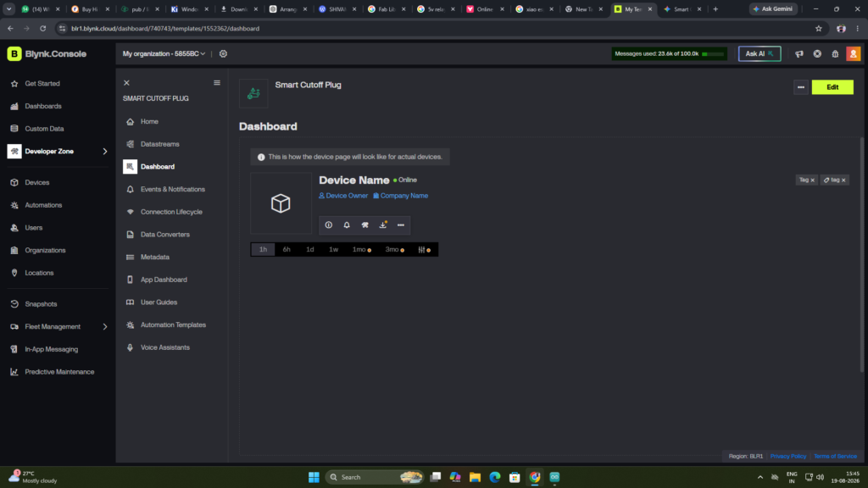868x488 pixels.
Task: Select 3mo time range
Action: [394, 250]
